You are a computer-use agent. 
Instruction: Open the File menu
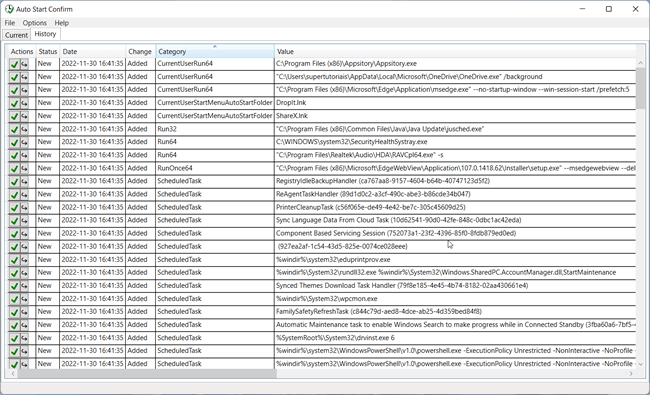10,23
